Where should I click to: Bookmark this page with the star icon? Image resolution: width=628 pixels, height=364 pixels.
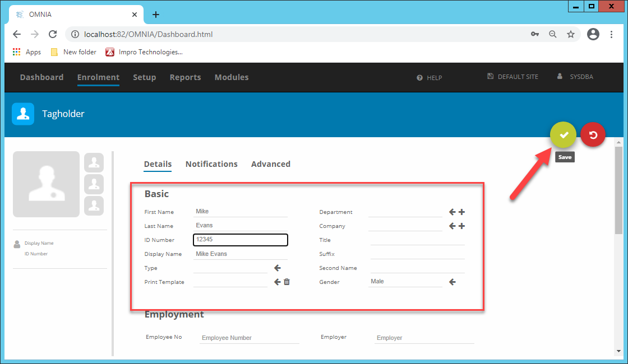[x=571, y=34]
